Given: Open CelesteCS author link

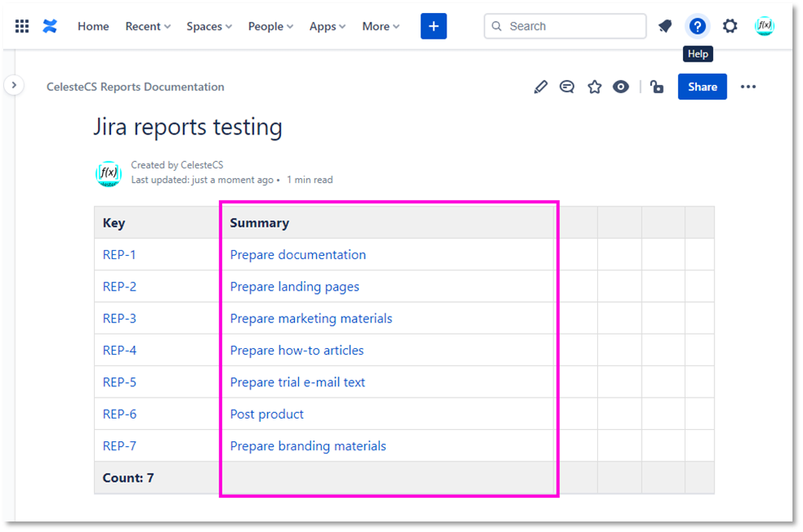Looking at the screenshot, I should (x=202, y=165).
